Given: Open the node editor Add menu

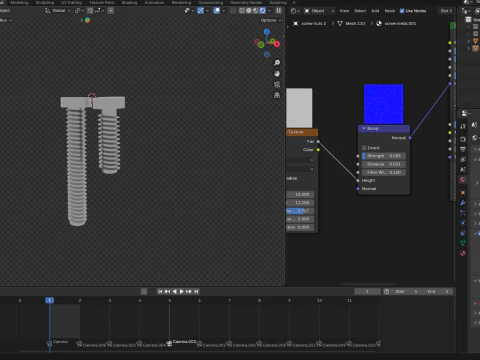Looking at the screenshot, I should 375,11.
